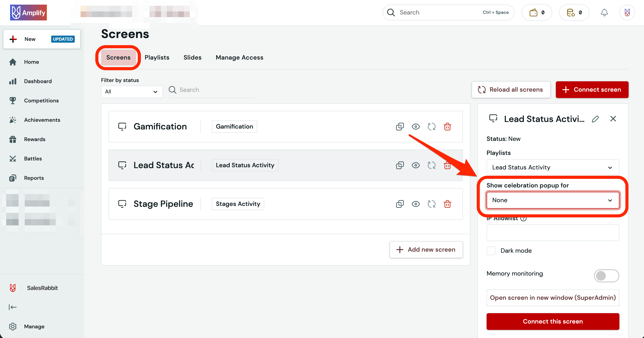Duplicate the Stage Pipeline screen
The height and width of the screenshot is (338, 644).
click(400, 204)
